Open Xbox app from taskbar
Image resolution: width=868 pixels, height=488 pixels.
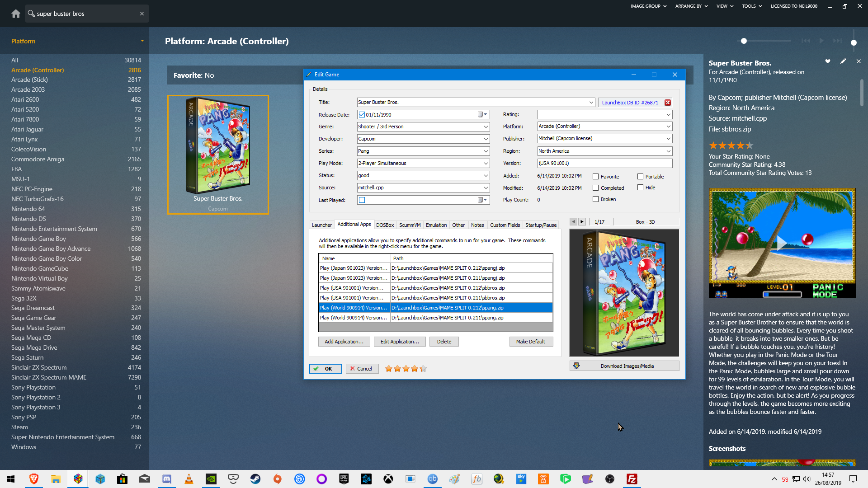coord(388,479)
